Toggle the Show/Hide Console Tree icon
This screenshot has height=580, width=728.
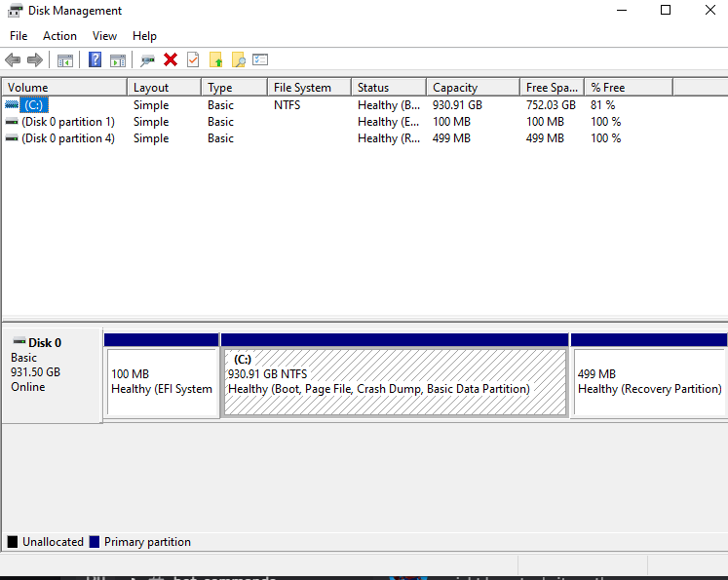coord(65,60)
